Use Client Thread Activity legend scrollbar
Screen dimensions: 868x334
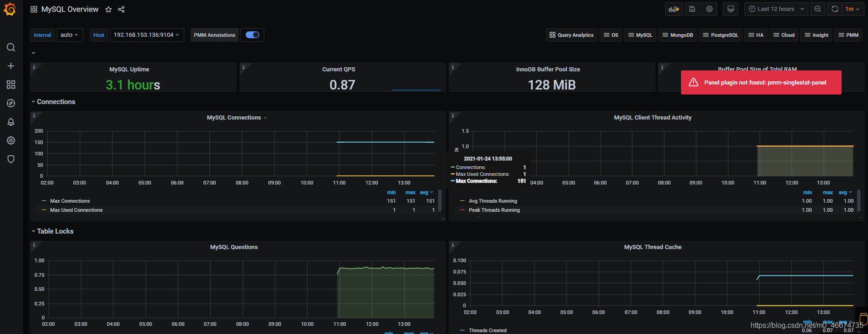point(858,200)
